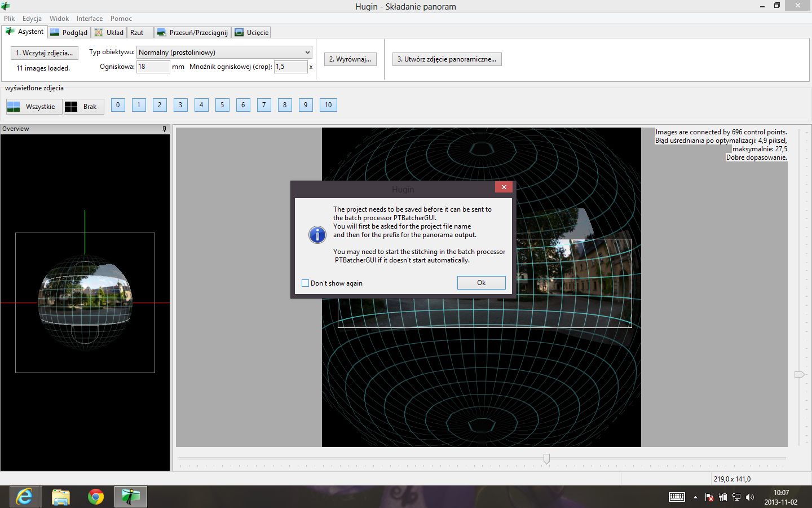Toggle visibility of image 10
The height and width of the screenshot is (508, 812).
[328, 105]
